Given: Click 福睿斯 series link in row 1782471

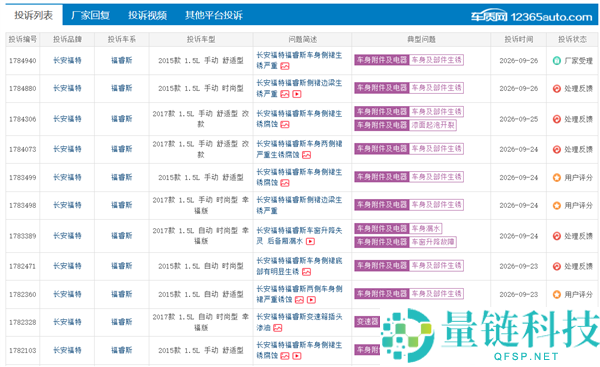Looking at the screenshot, I should pyautogui.click(x=122, y=266).
